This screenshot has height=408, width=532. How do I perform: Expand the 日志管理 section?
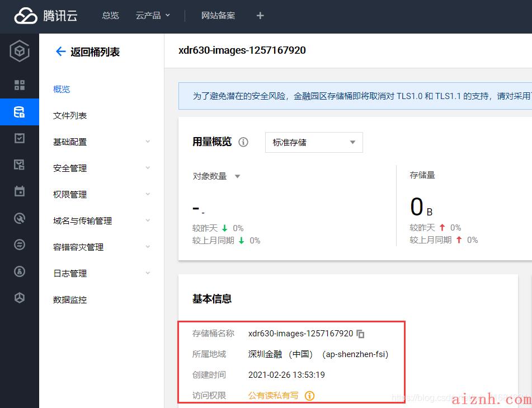(x=101, y=273)
